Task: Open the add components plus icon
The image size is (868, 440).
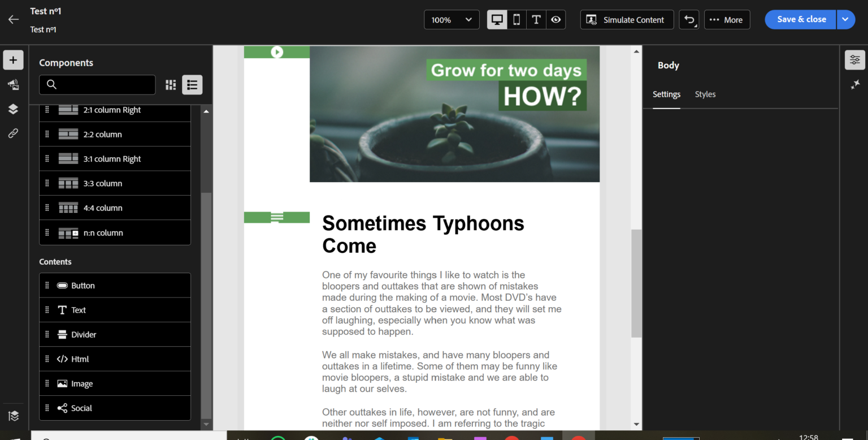Action: pyautogui.click(x=13, y=60)
